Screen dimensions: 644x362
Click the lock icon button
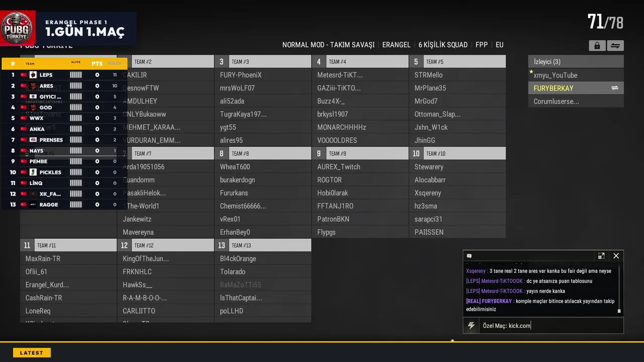(597, 46)
